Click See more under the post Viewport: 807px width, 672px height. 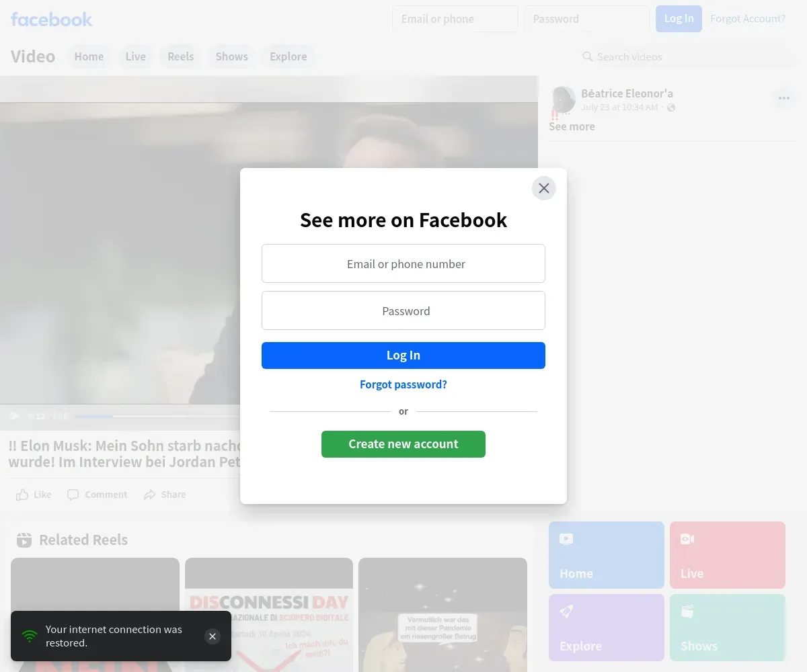click(x=572, y=126)
